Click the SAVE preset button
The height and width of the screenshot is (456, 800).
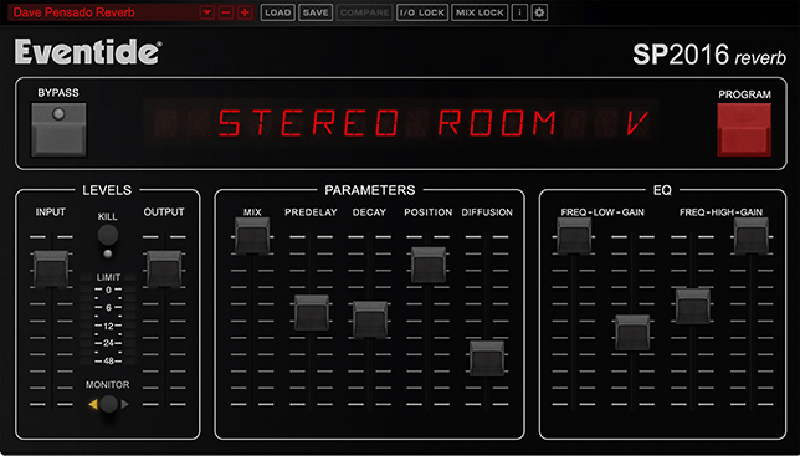click(315, 12)
